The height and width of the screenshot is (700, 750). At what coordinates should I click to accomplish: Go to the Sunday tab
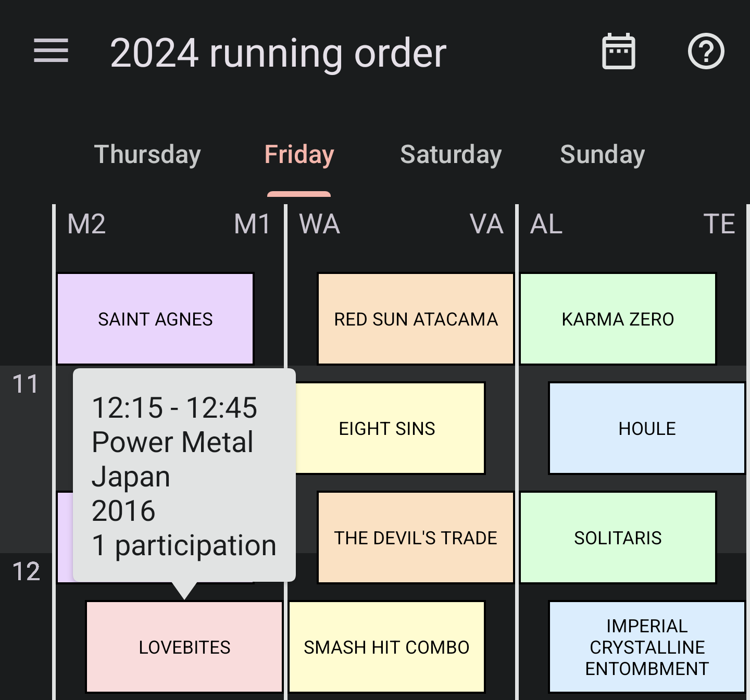(x=602, y=155)
